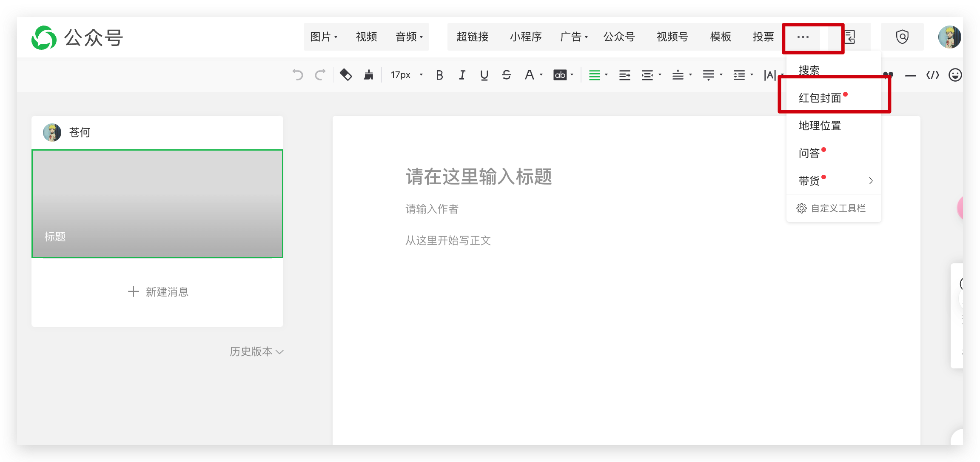Select the eraser clear-format tool
This screenshot has width=980, height=462.
pyautogui.click(x=346, y=75)
